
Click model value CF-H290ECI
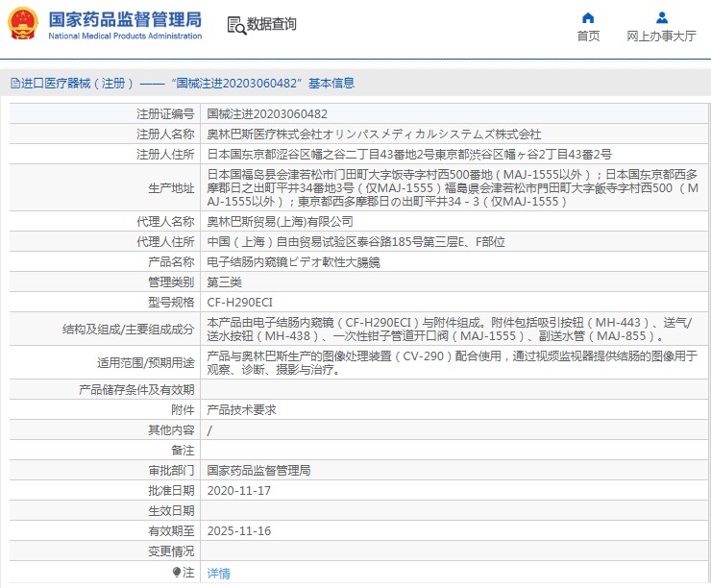[x=240, y=303]
